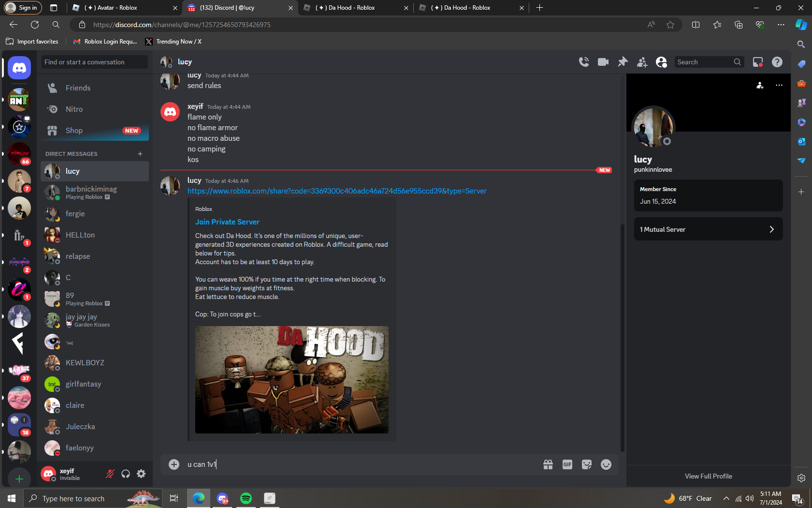Image resolution: width=812 pixels, height=508 pixels.
Task: Expand the 1 Mutual Server section
Action: (709, 229)
